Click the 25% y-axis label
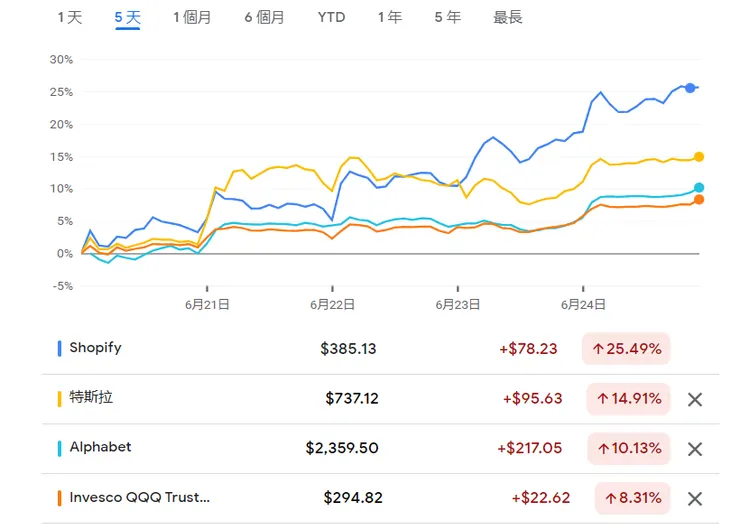Image resolution: width=740 pixels, height=532 pixels. (x=61, y=92)
